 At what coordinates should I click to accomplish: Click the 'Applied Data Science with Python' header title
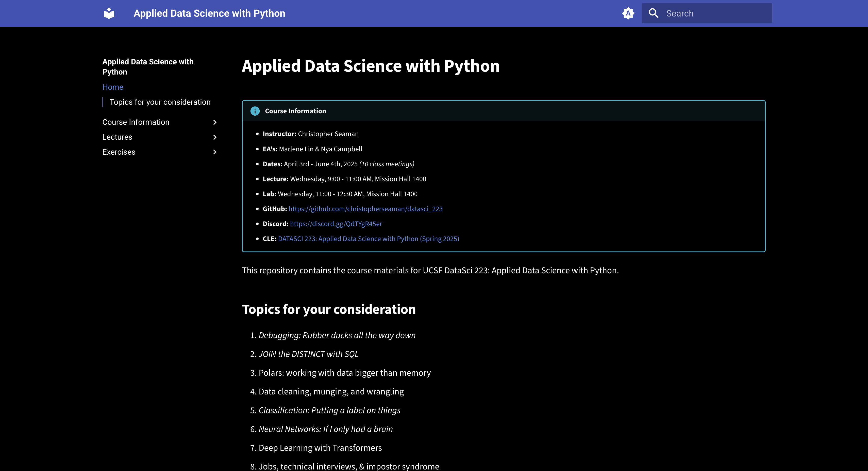[x=209, y=13]
